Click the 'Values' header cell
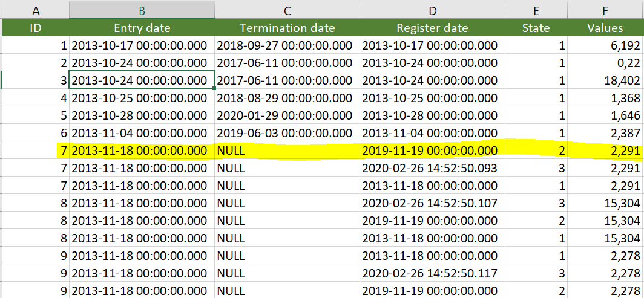The width and height of the screenshot is (644, 298). (x=605, y=28)
